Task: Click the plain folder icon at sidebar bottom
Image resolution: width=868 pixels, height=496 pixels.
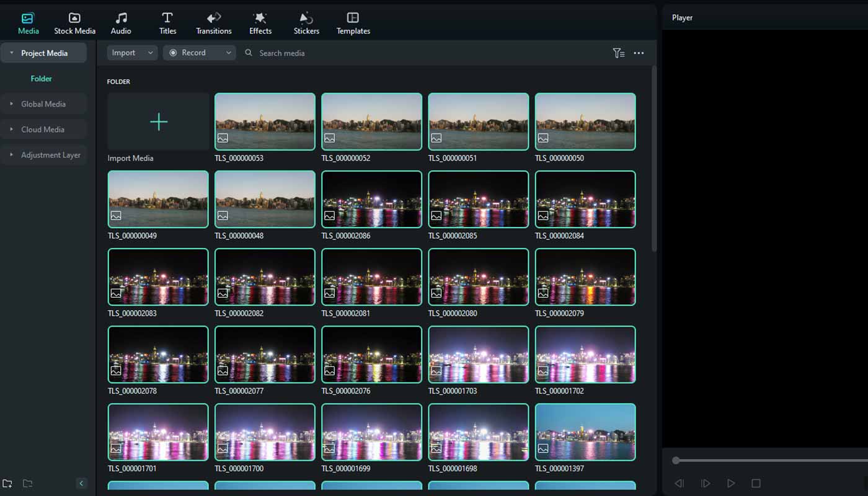Action: coord(27,484)
